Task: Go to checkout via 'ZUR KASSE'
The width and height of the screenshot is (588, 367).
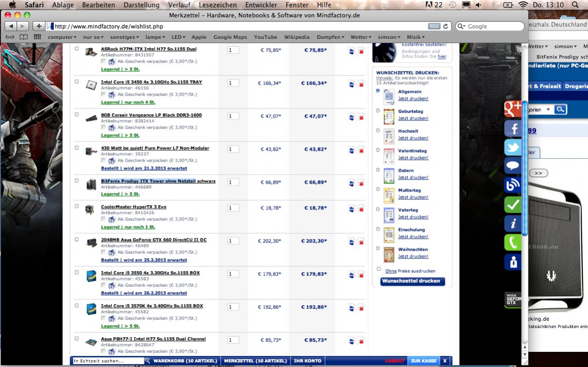Action: [423, 361]
